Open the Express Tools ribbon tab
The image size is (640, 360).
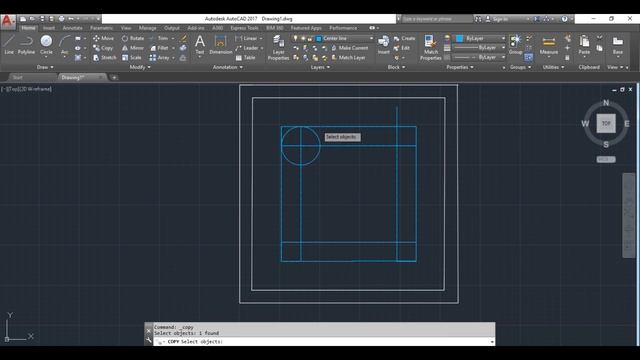point(244,28)
